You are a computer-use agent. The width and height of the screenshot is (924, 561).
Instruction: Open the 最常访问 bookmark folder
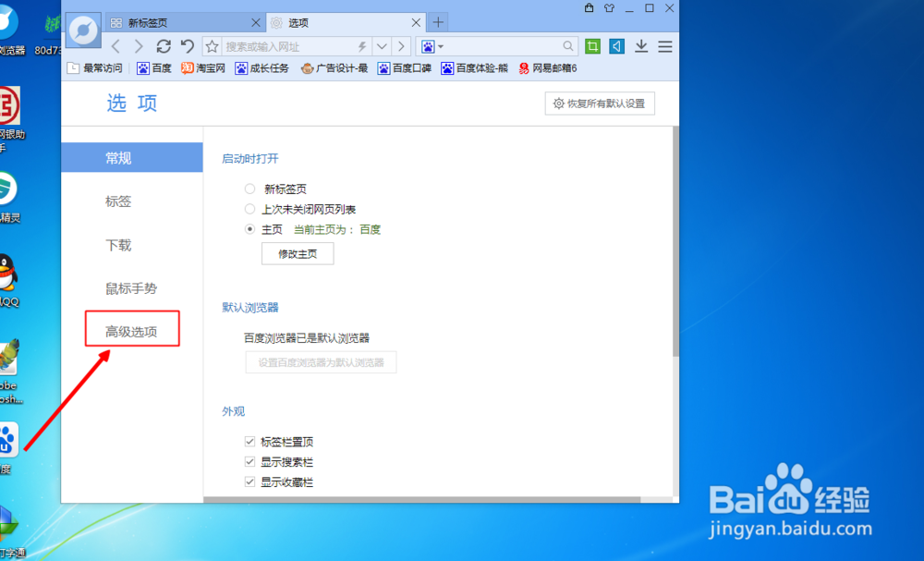click(94, 68)
